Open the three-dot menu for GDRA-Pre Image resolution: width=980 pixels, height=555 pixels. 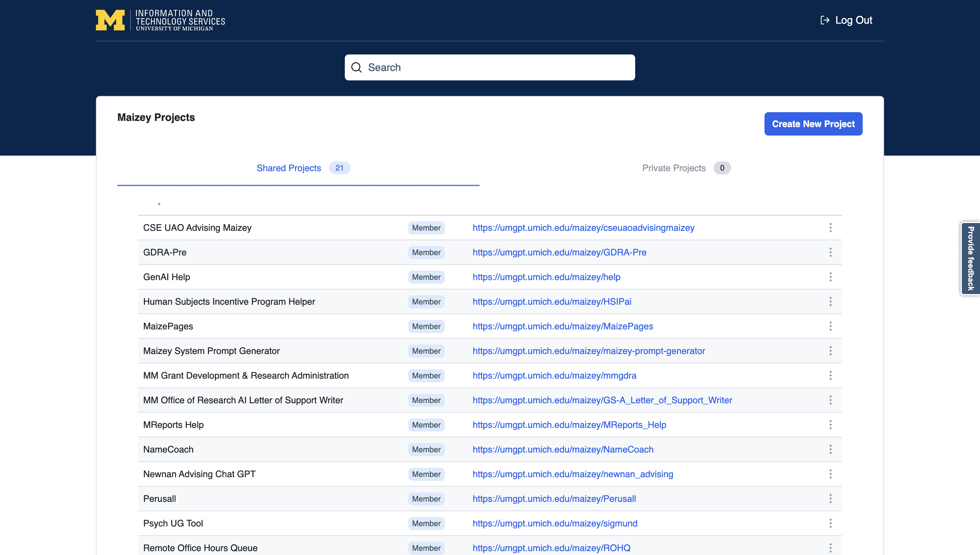click(x=830, y=252)
